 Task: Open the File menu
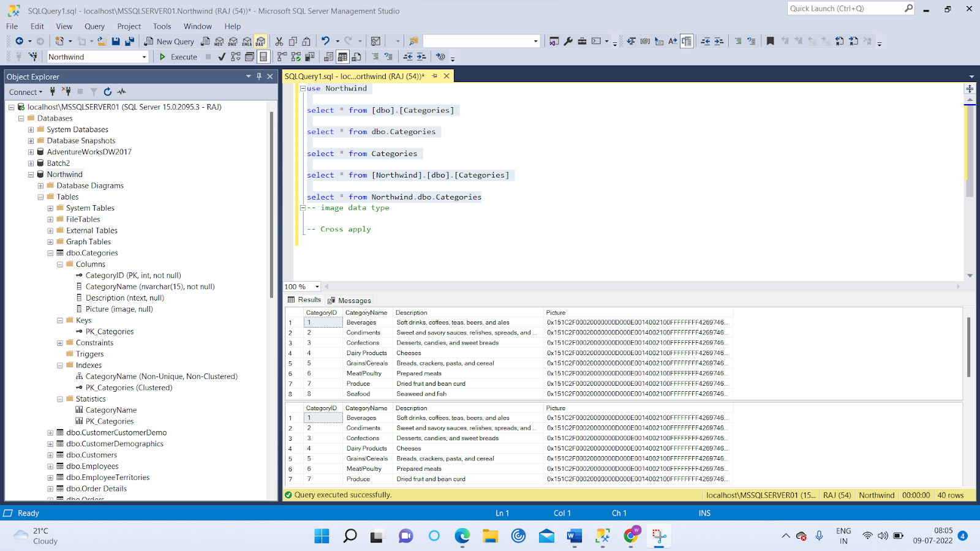(12, 26)
